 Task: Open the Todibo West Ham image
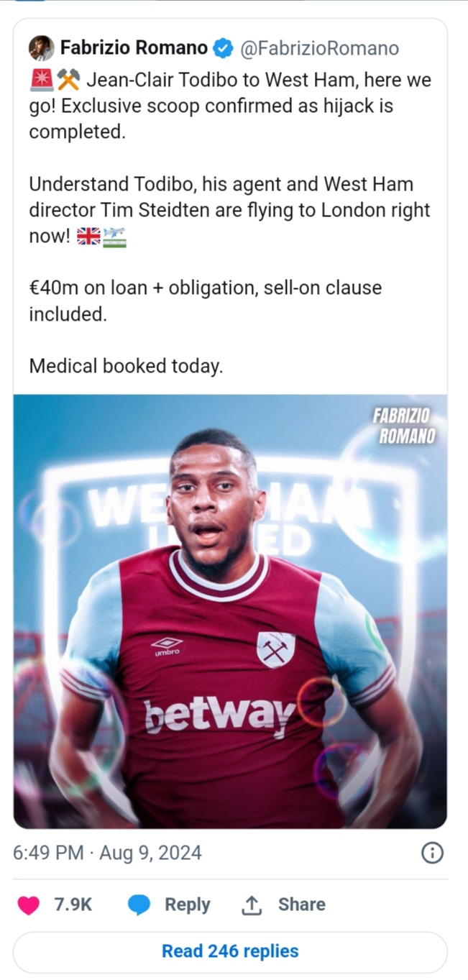pyautogui.click(x=230, y=611)
